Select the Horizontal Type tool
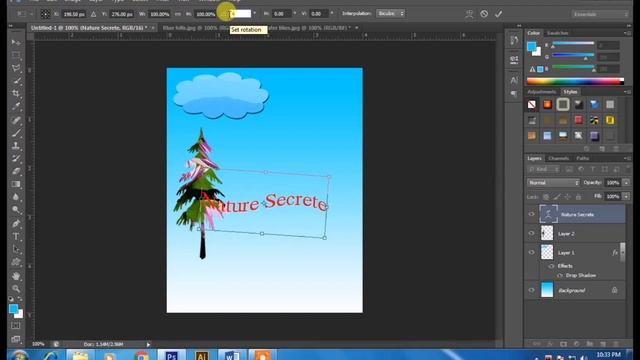 (x=16, y=236)
